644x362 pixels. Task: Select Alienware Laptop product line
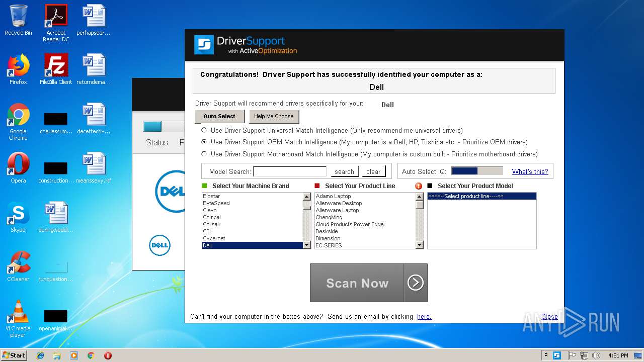(365, 210)
